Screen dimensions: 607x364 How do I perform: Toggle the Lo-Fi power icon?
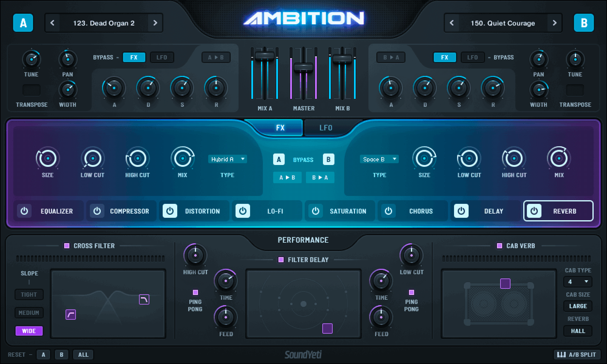tap(243, 211)
